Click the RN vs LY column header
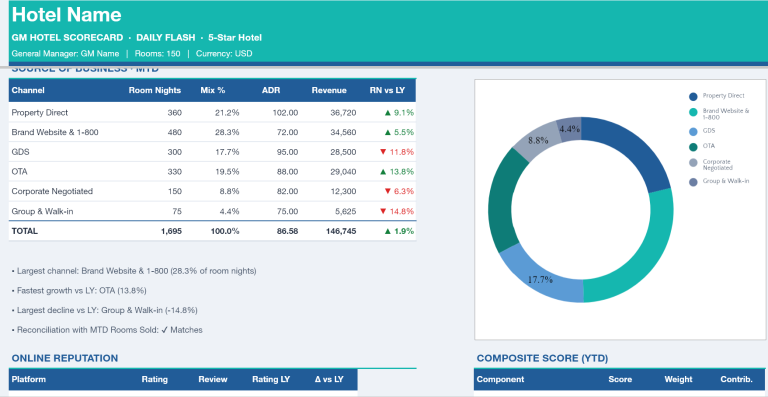The width and height of the screenshot is (768, 397). (x=387, y=90)
